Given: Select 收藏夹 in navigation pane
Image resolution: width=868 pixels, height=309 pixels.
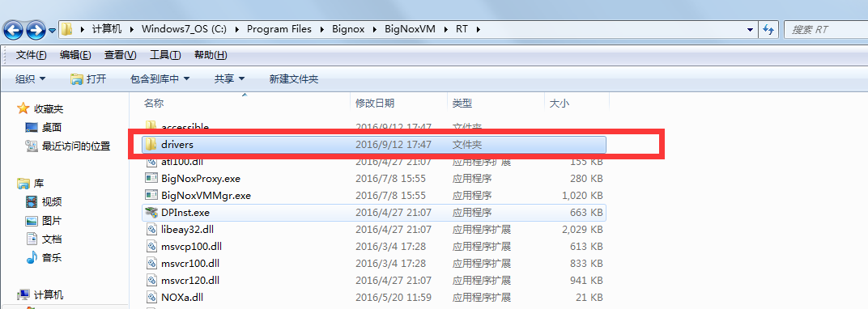Looking at the screenshot, I should point(49,109).
